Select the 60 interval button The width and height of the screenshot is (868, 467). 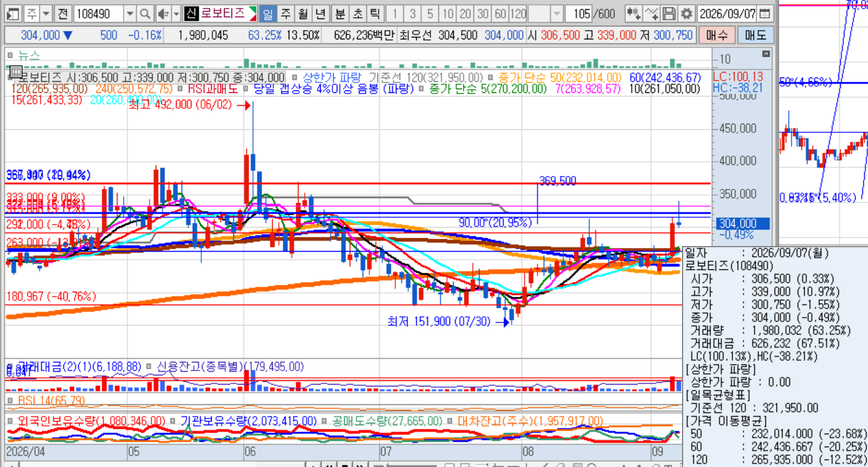coord(500,14)
